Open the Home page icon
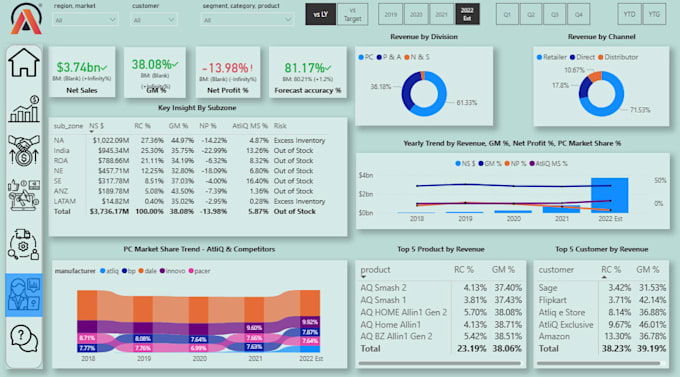Viewport: 680px width, 377px height. pyautogui.click(x=24, y=63)
